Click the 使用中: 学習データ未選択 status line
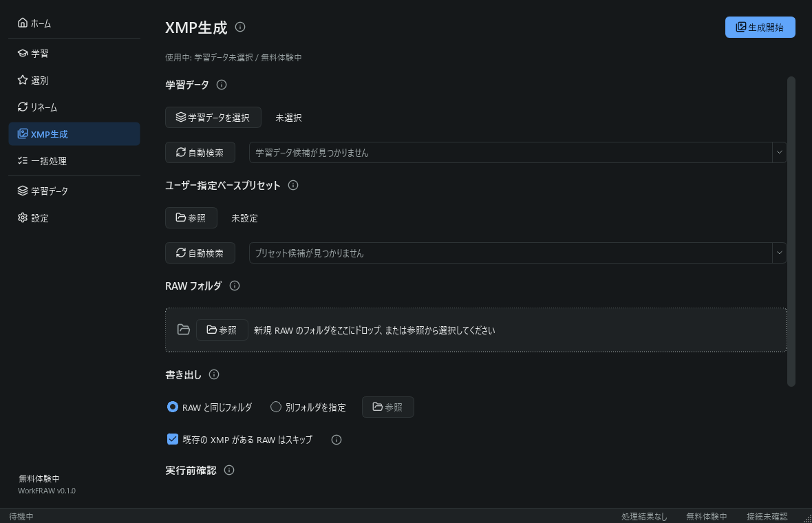This screenshot has width=812, height=523. (x=233, y=58)
